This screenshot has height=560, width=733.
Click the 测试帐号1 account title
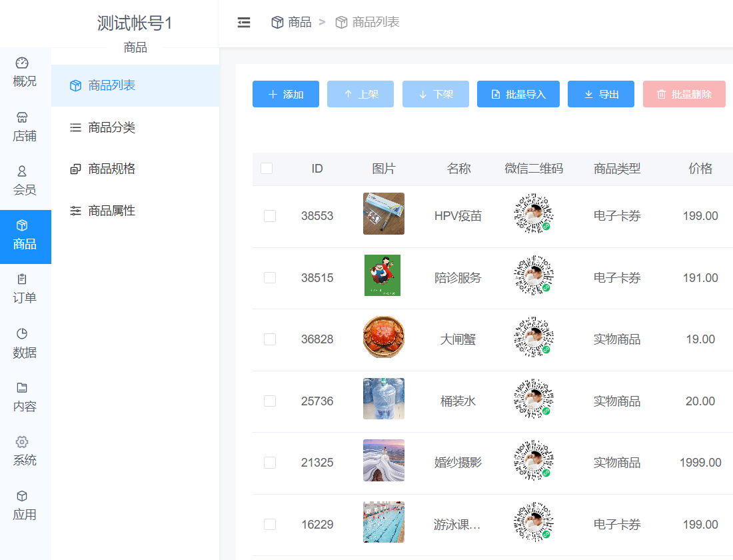click(x=135, y=23)
